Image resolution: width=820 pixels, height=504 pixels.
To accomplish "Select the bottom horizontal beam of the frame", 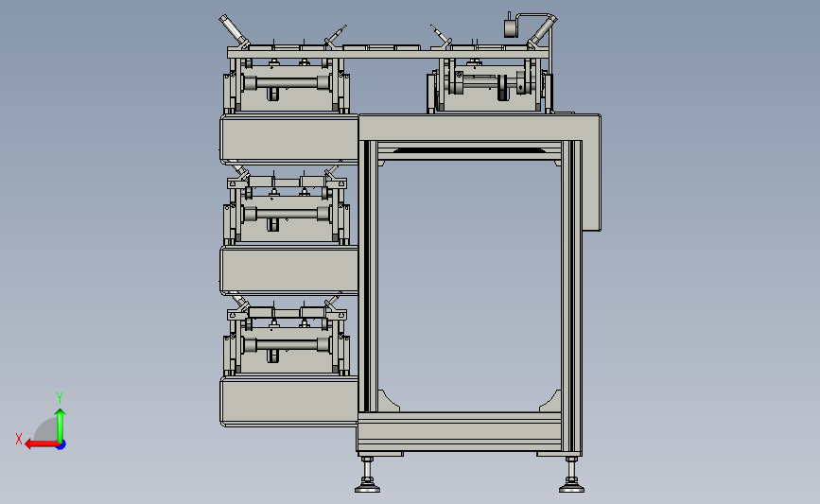I will 460,432.
